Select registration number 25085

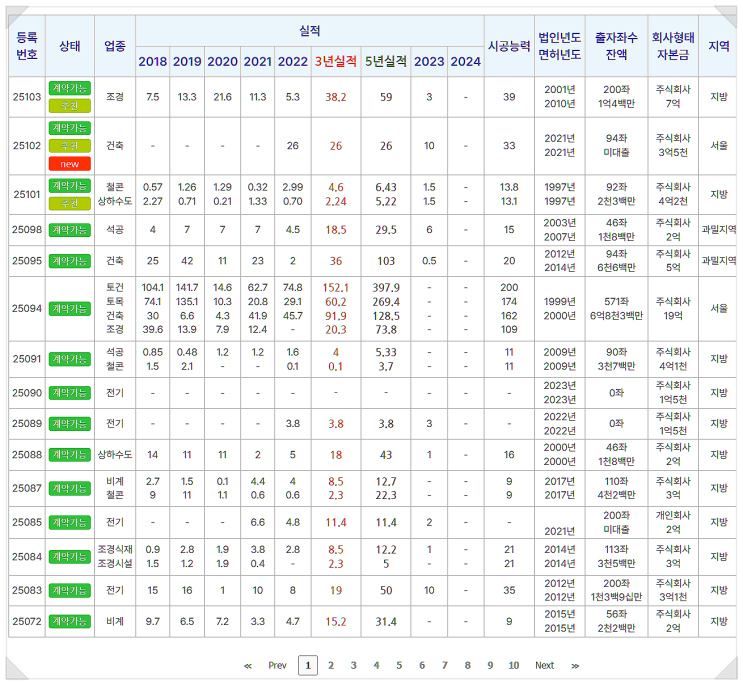pyautogui.click(x=27, y=523)
